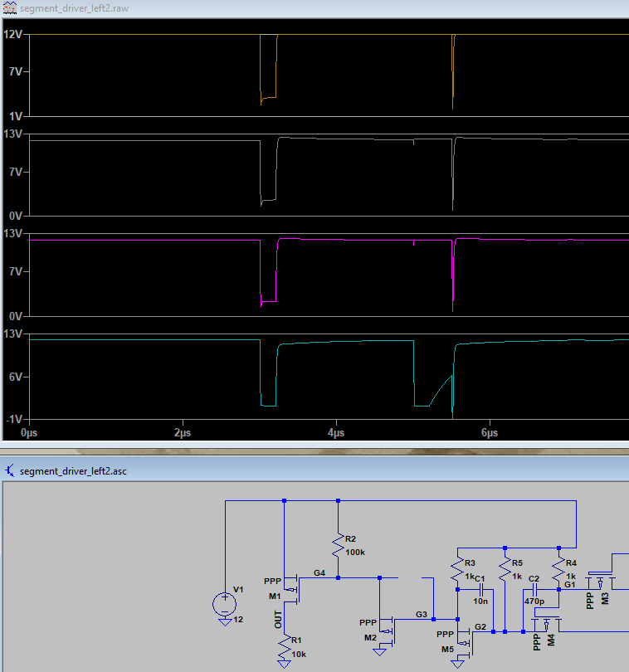629x672 pixels.
Task: Select the segment_driver_left2.asc title bar text
Action: coord(73,471)
